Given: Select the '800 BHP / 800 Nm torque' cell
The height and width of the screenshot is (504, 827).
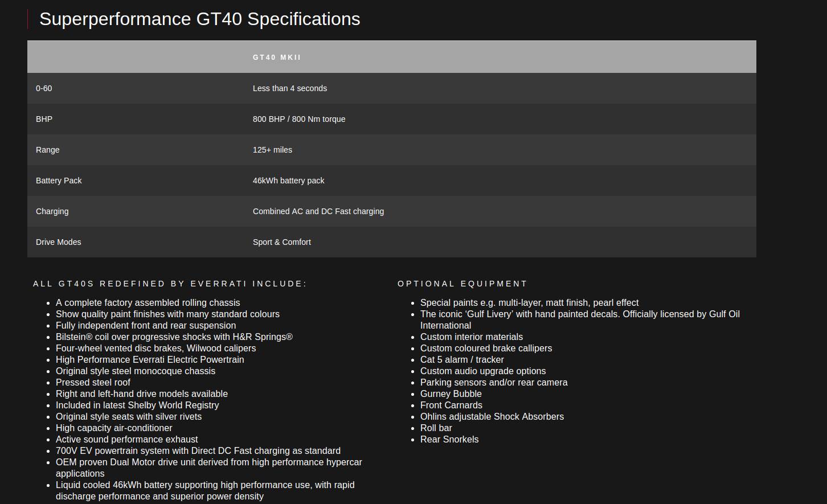Looking at the screenshot, I should [x=299, y=119].
